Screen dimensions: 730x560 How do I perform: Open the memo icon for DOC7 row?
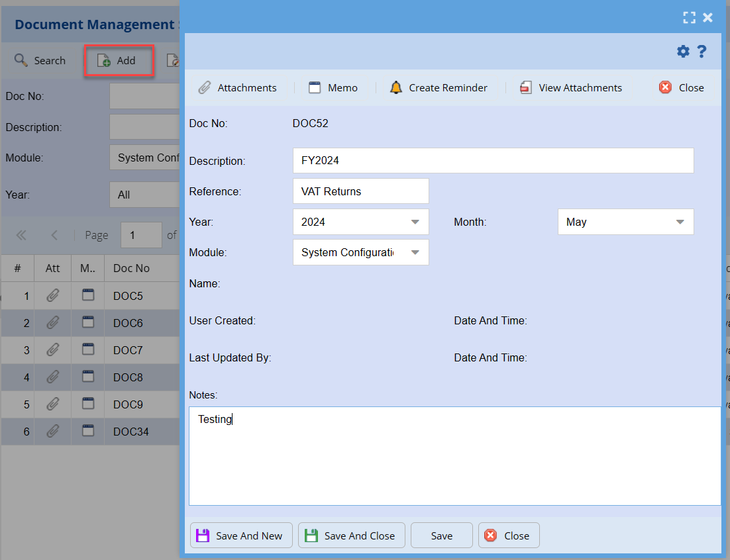(x=87, y=350)
